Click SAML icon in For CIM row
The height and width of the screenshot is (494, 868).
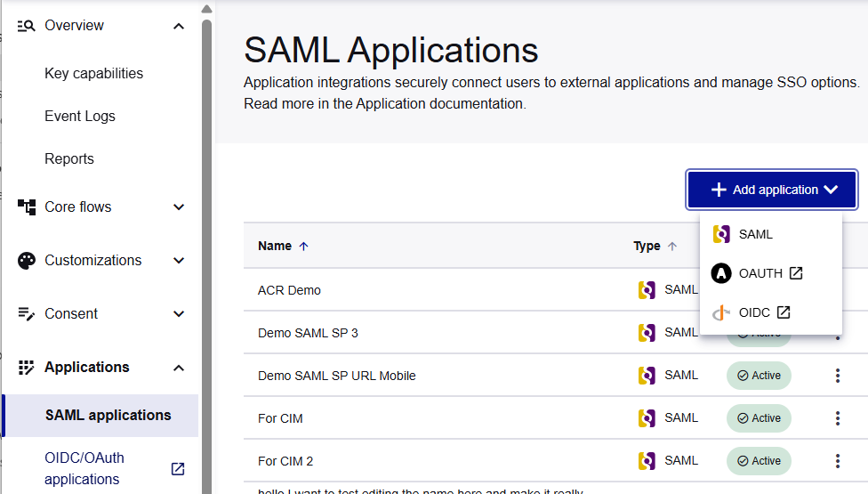[x=647, y=417]
